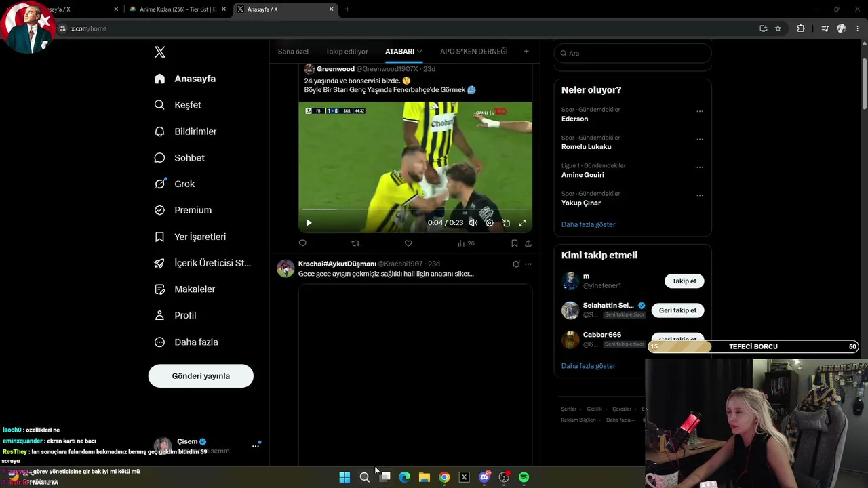Open Makaleler in sidebar
868x488 pixels.
point(184,289)
